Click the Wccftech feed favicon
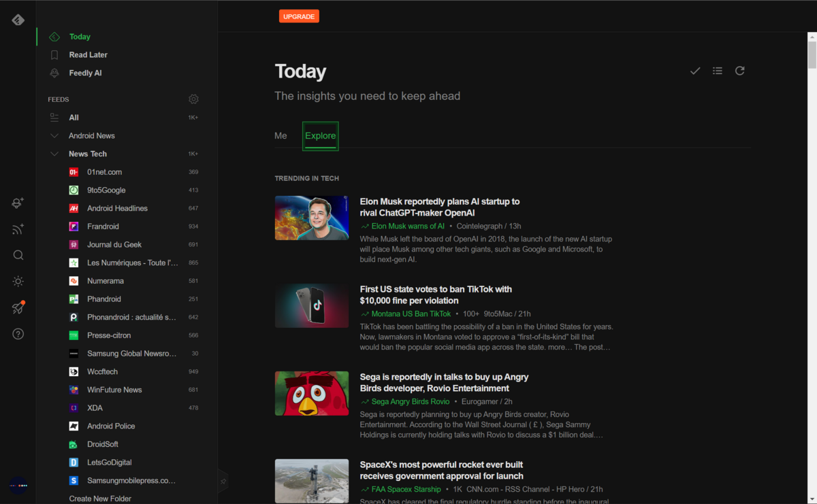 point(74,371)
